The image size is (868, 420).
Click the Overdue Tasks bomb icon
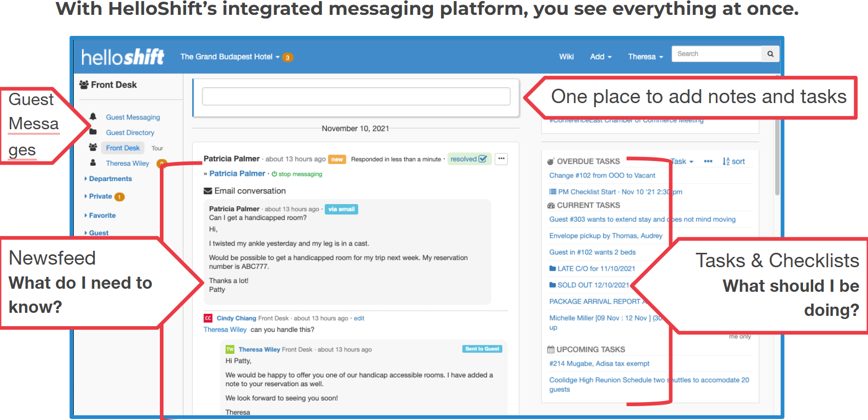coord(551,162)
